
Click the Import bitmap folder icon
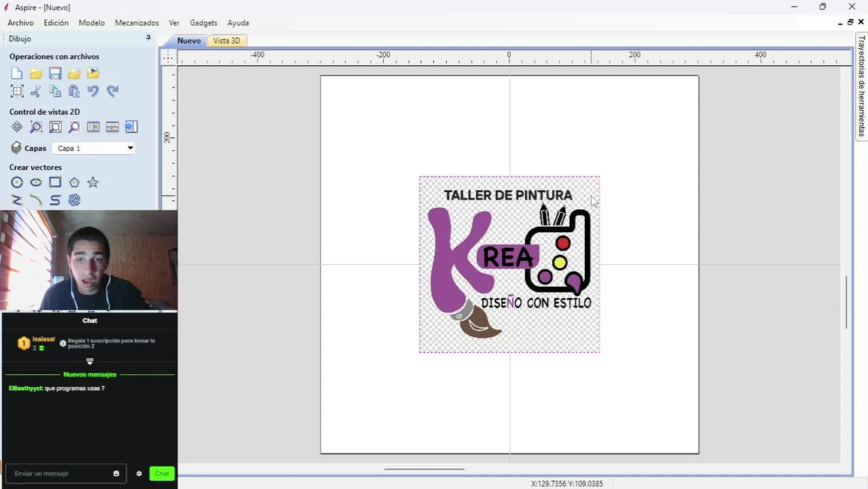point(93,73)
